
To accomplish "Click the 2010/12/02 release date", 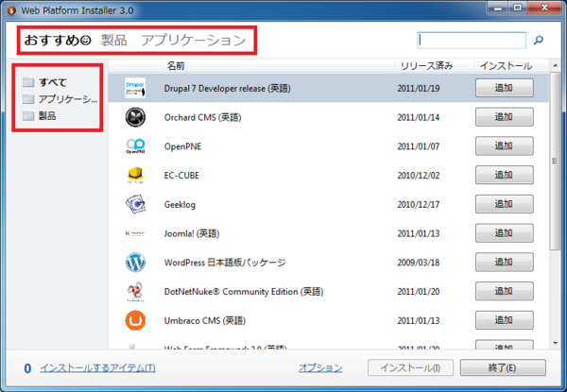I will click(419, 176).
